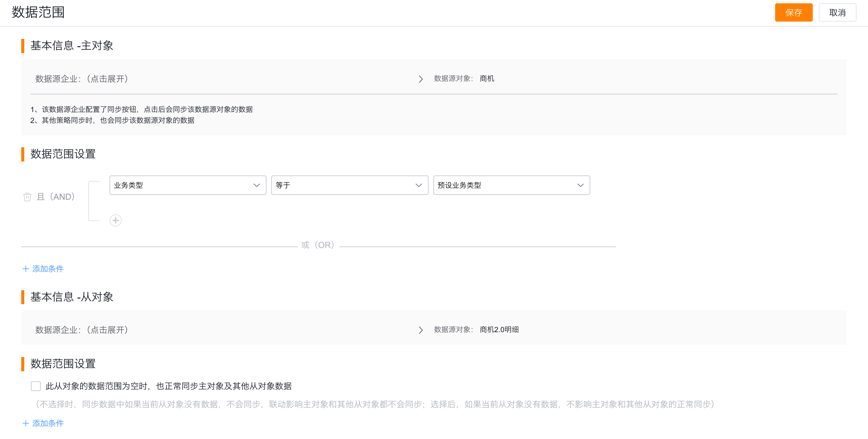Click the 取消 button
The height and width of the screenshot is (439, 868).
(837, 12)
